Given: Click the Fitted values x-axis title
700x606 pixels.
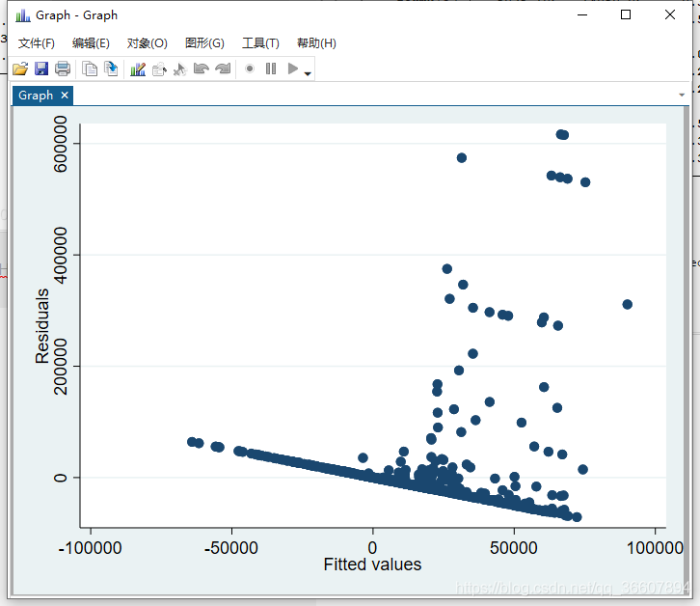Looking at the screenshot, I should pos(372,565).
